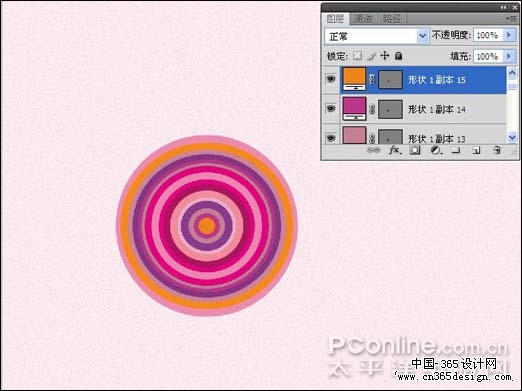This screenshot has width=522, height=391.
Task: Collapse the panel with double-arrow icon
Action: pyautogui.click(x=504, y=7)
